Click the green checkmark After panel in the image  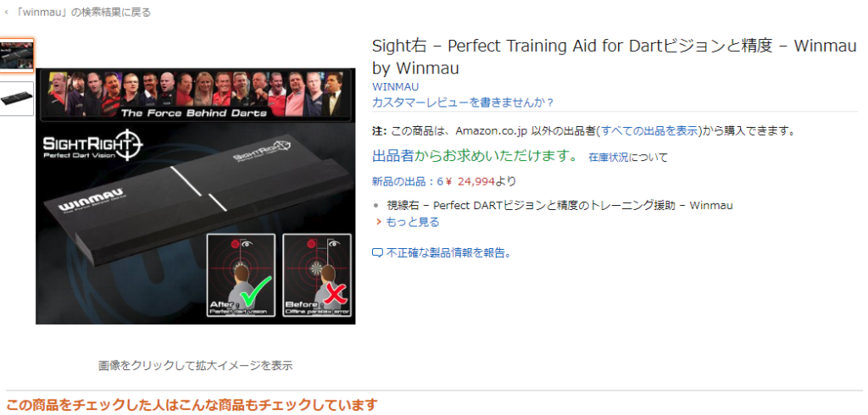click(x=241, y=275)
